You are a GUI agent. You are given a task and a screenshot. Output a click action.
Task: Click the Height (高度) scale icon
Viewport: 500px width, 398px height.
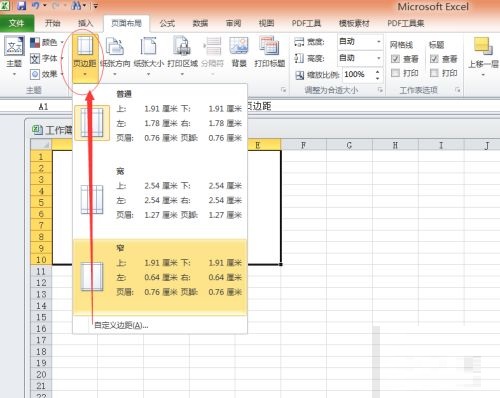pos(299,58)
